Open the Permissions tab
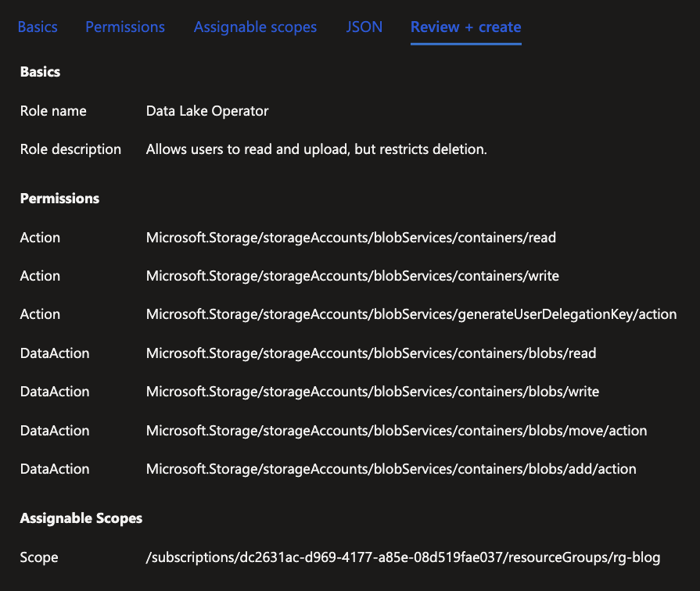The height and width of the screenshot is (591, 700). 125,27
